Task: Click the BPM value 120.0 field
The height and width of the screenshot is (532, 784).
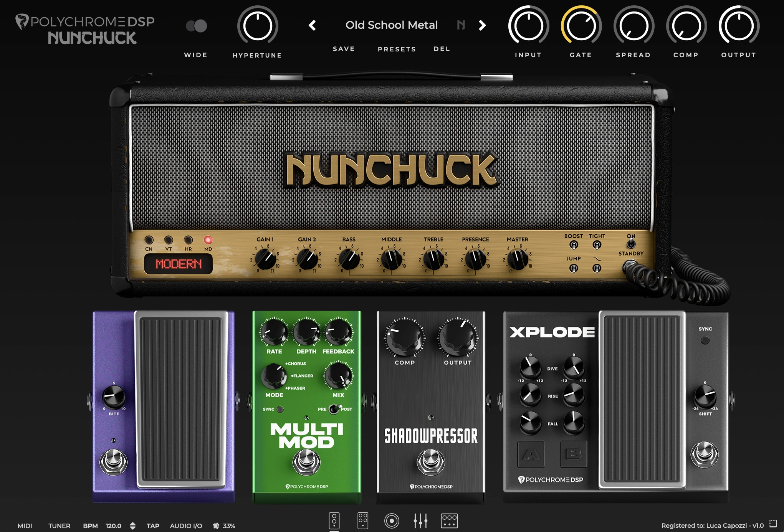Action: tap(113, 526)
